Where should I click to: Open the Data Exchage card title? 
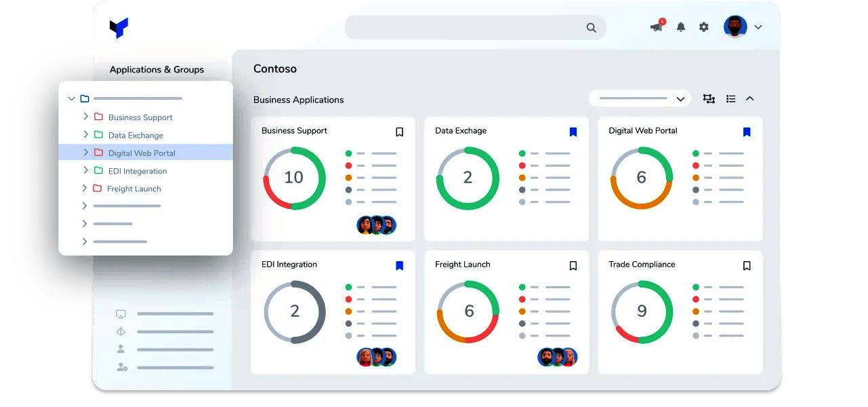[461, 131]
